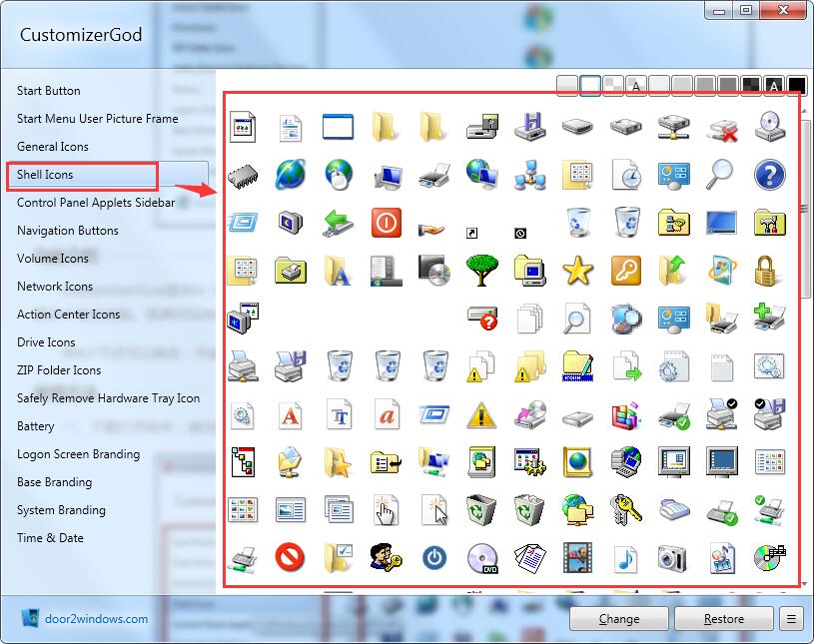The width and height of the screenshot is (814, 644).
Task: Select the users with key icon
Action: (386, 557)
